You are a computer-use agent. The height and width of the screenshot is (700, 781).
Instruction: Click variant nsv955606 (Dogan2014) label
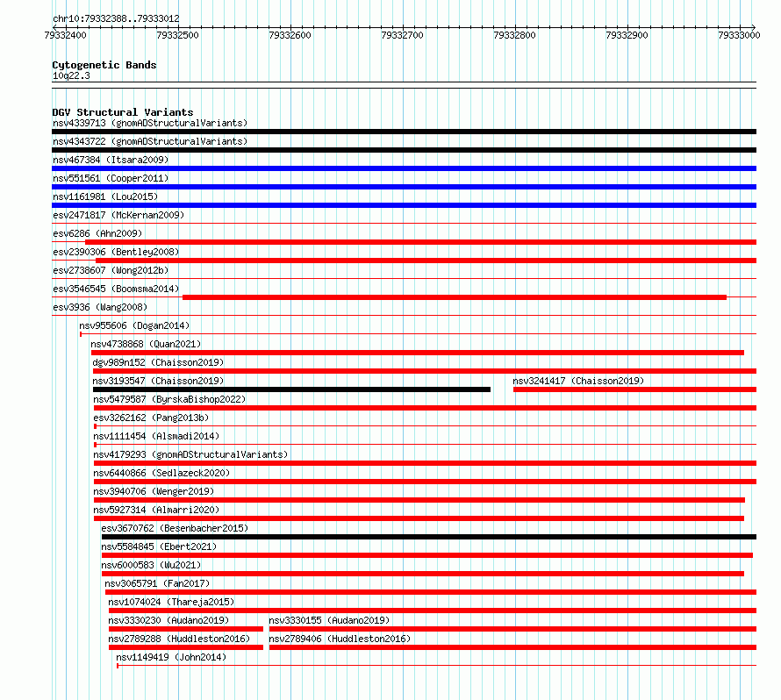[134, 325]
